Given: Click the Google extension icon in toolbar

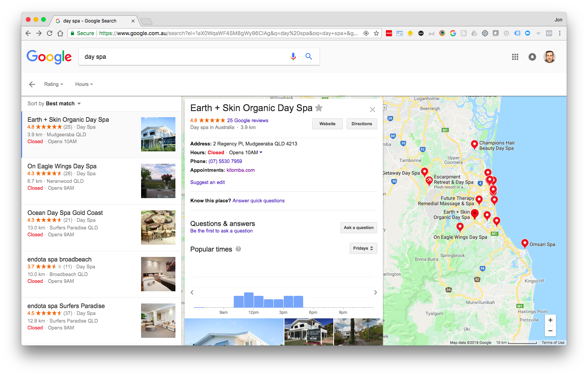Looking at the screenshot, I should 453,33.
